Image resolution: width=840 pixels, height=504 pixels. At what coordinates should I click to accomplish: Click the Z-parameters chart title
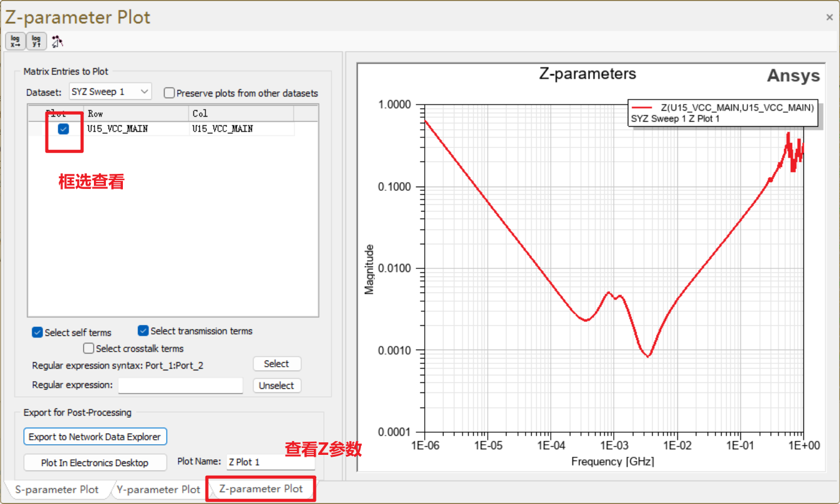tap(588, 74)
